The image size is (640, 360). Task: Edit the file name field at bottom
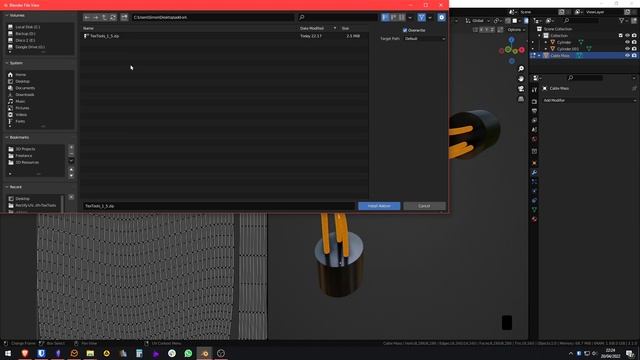(219, 206)
